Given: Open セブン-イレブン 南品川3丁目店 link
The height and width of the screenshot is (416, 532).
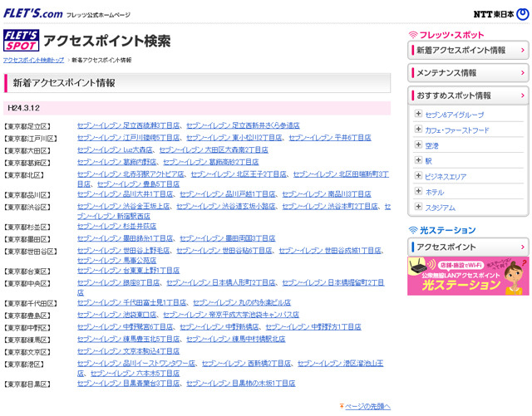Looking at the screenshot, I should [x=327, y=194].
